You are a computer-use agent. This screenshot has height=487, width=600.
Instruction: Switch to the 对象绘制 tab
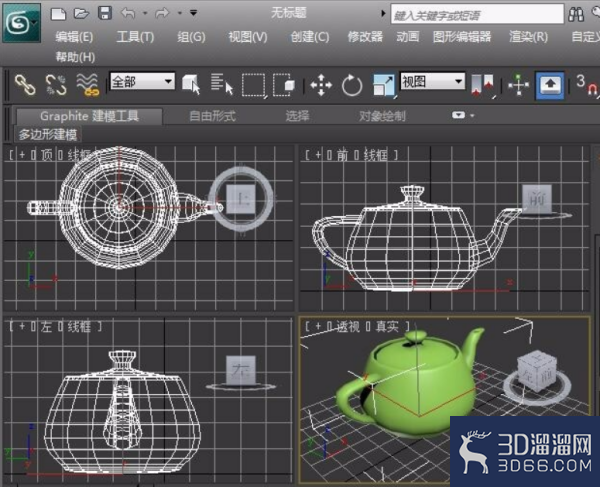382,116
